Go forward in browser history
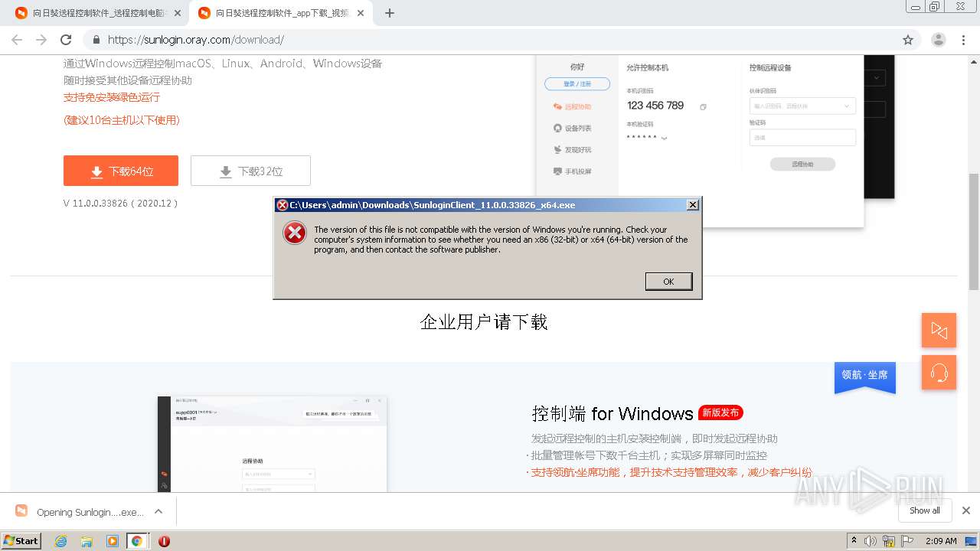 coord(41,40)
